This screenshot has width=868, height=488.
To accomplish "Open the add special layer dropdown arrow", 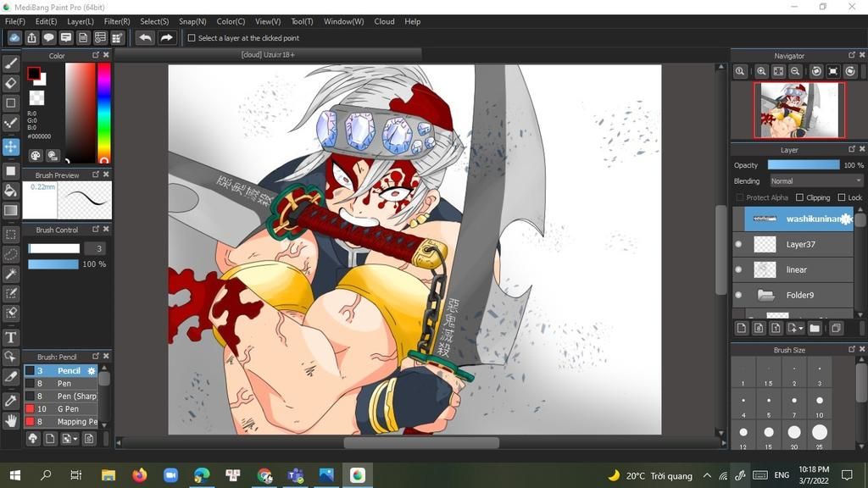I will (800, 329).
